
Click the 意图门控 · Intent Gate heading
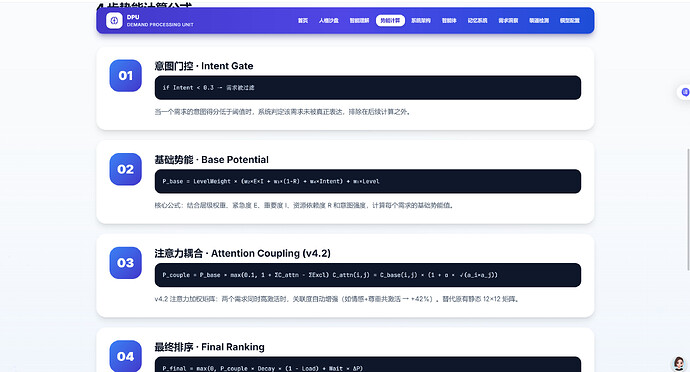[x=204, y=66]
